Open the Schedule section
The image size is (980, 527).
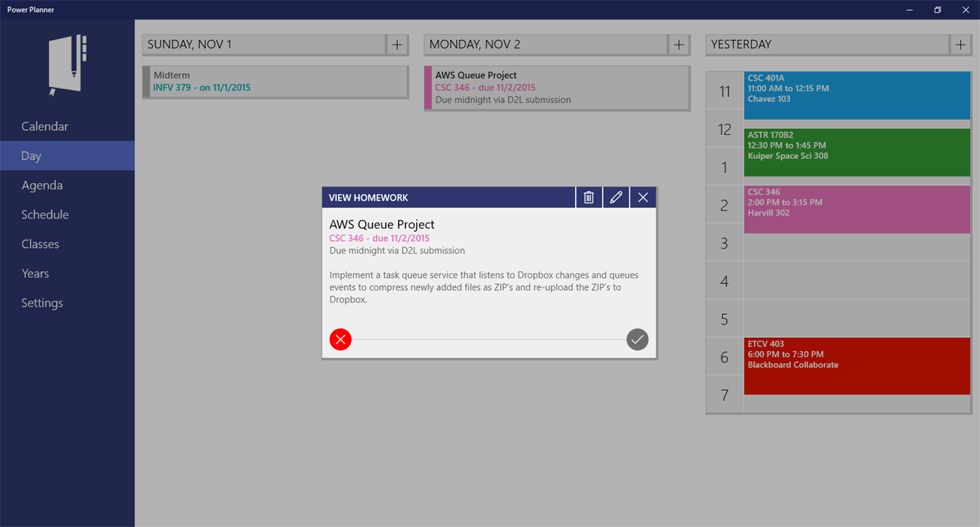point(45,214)
